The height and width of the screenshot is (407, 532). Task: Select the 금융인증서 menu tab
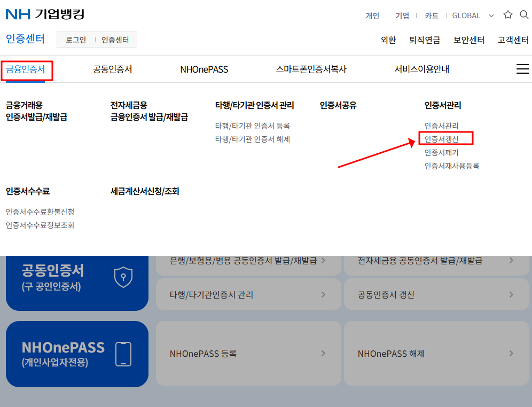click(x=26, y=69)
